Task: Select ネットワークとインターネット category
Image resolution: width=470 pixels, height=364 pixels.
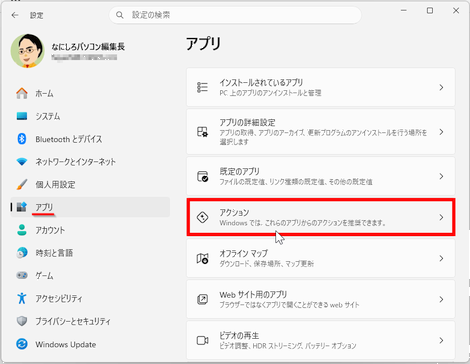Action: pos(75,162)
